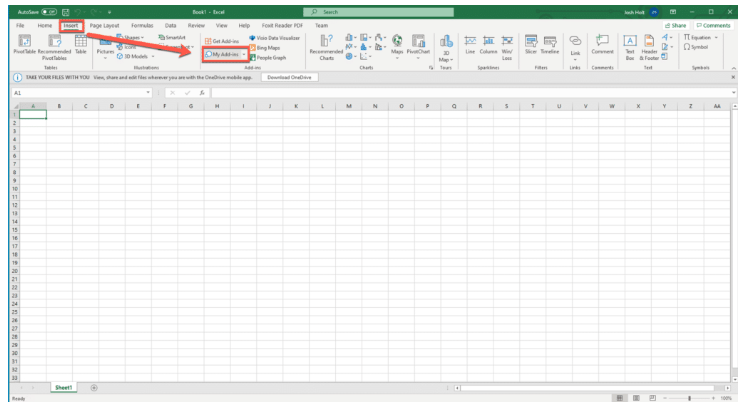The width and height of the screenshot is (743, 411).
Task: Click Download OneDrive button
Action: pyautogui.click(x=290, y=77)
